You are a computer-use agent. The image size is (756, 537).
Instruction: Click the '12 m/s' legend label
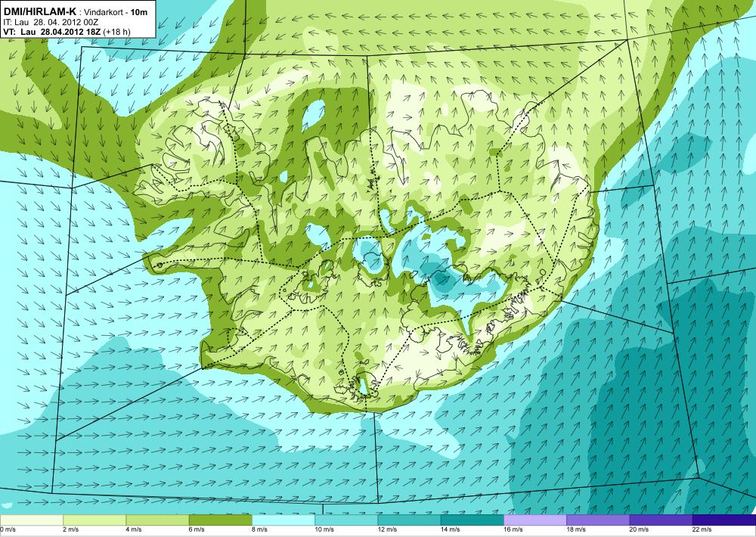pos(388,529)
